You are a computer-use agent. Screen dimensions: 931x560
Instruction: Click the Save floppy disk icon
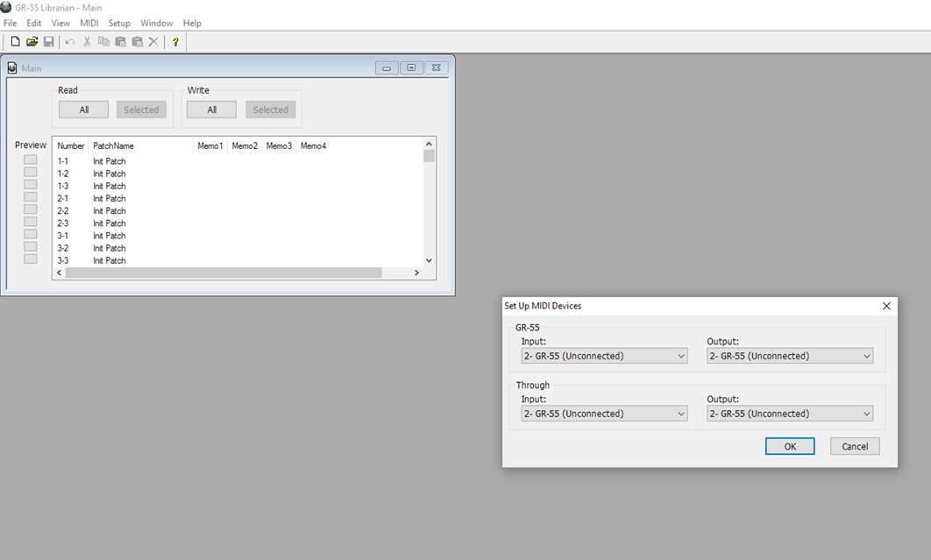[x=49, y=41]
